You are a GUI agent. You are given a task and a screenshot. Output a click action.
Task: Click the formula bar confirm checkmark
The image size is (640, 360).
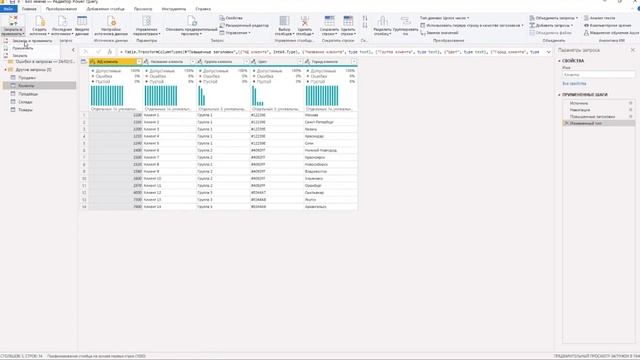98,52
